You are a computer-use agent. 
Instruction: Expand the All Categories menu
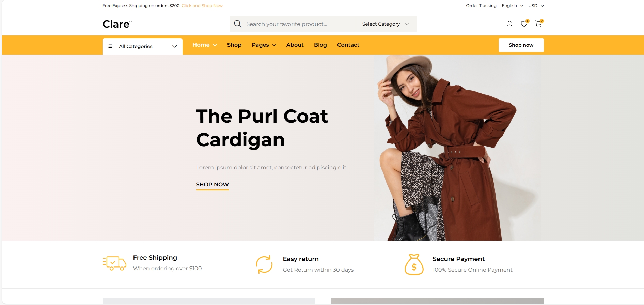click(142, 46)
